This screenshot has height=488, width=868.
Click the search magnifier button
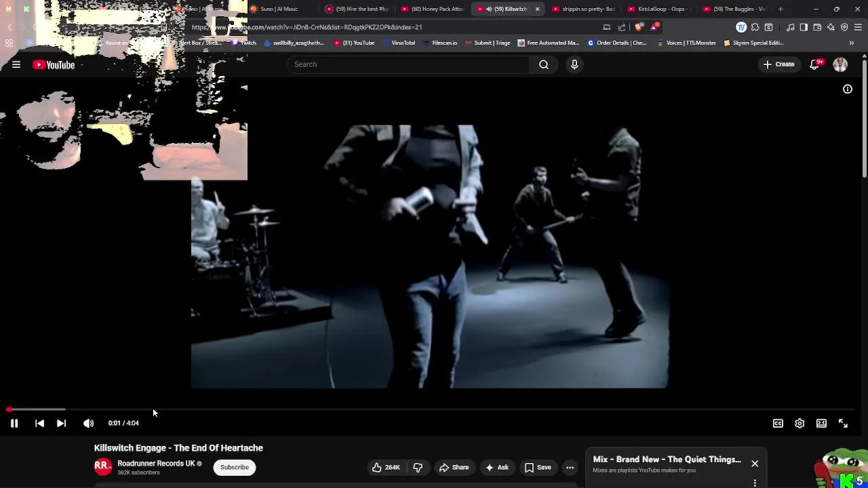click(544, 64)
